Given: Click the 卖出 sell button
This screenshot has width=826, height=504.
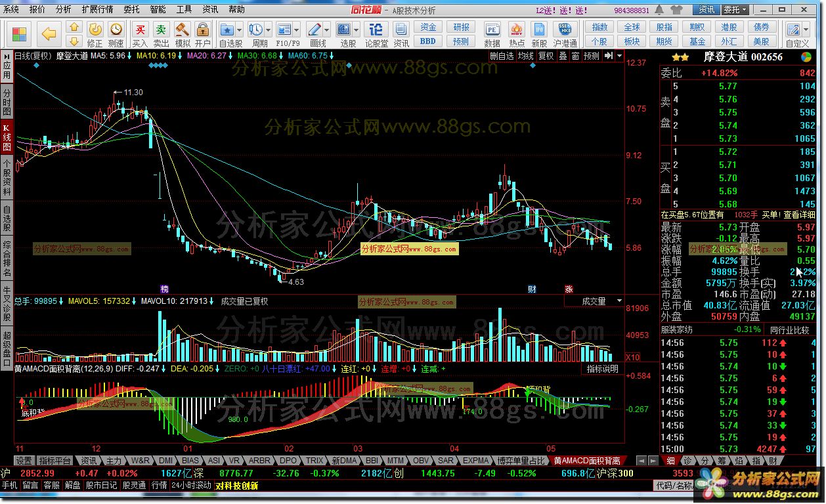Looking at the screenshot, I should click(x=161, y=34).
